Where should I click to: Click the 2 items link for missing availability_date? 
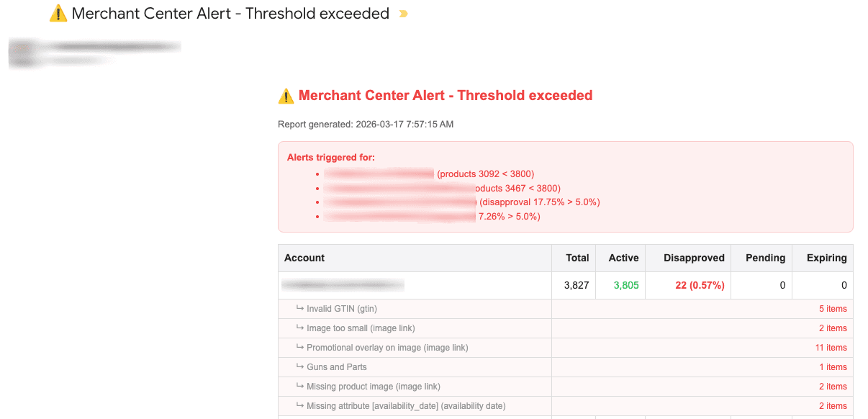(833, 406)
